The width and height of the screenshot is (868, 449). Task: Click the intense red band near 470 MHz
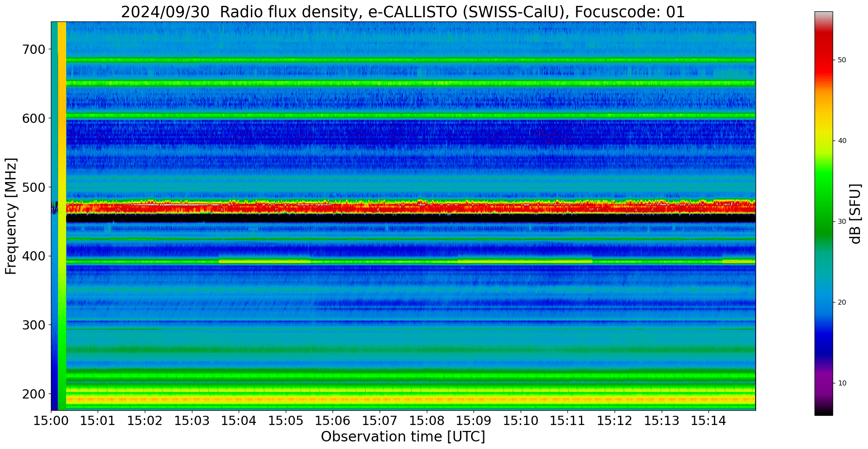click(410, 207)
